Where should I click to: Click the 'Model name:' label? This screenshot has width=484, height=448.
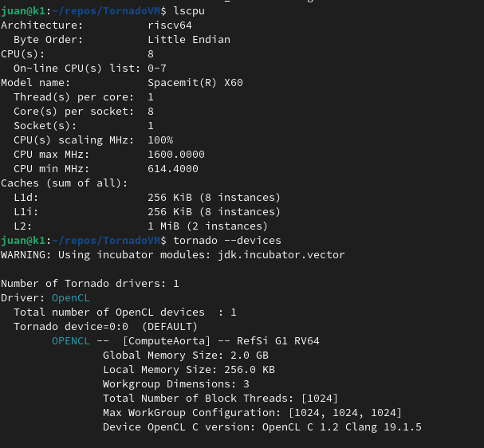36,83
